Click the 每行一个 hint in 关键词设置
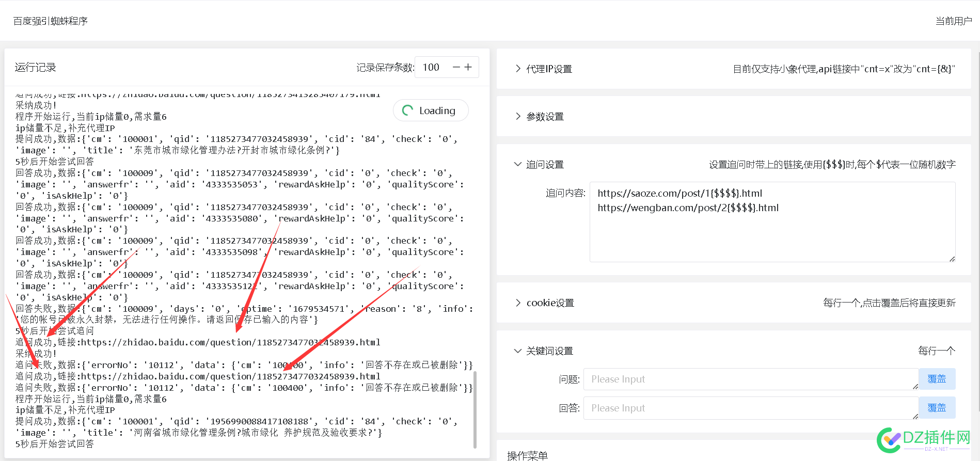The width and height of the screenshot is (980, 461). (x=937, y=351)
